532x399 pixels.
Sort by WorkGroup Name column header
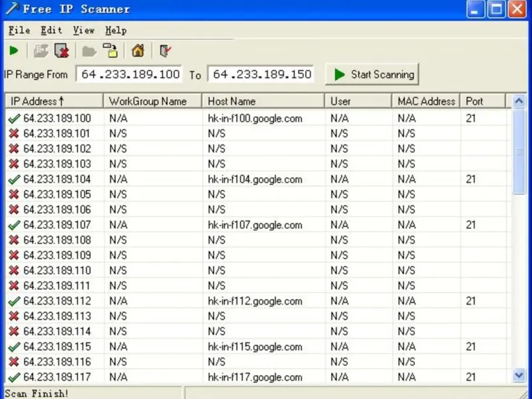(x=153, y=101)
